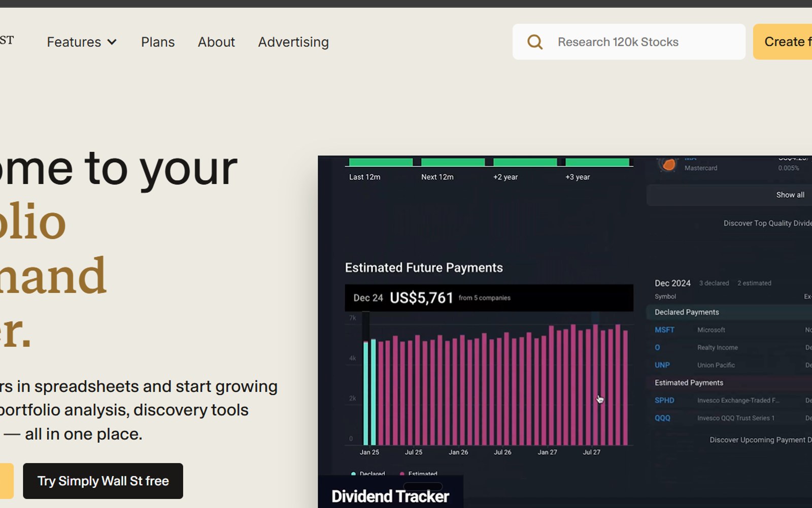Click the Estimated legend dot
Image resolution: width=812 pixels, height=508 pixels.
pos(402,474)
